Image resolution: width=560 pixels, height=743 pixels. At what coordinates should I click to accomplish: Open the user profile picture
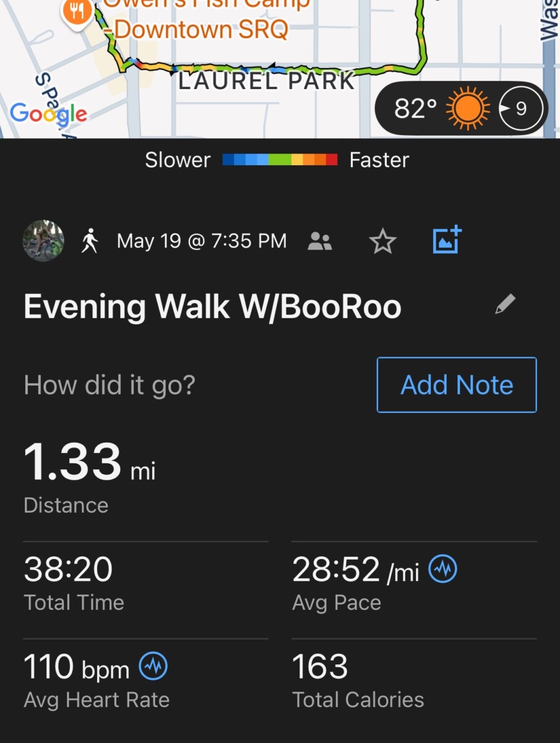pos(43,241)
